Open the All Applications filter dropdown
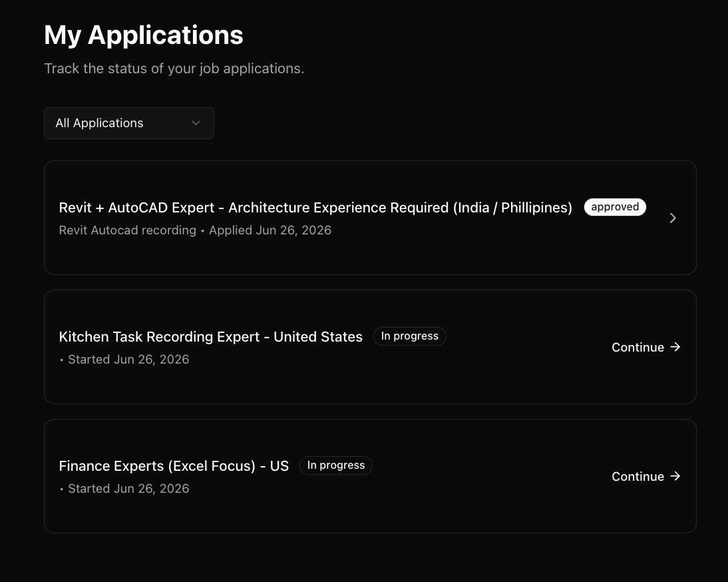The height and width of the screenshot is (582, 728). 129,123
